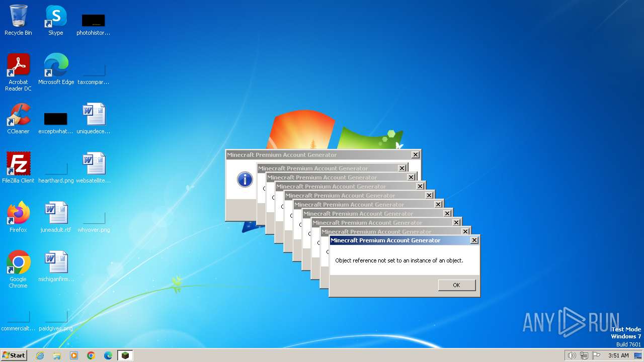Close the rearmost Minecraft generator dialog with the info icon
The width and height of the screenshot is (644, 362).
(x=415, y=155)
